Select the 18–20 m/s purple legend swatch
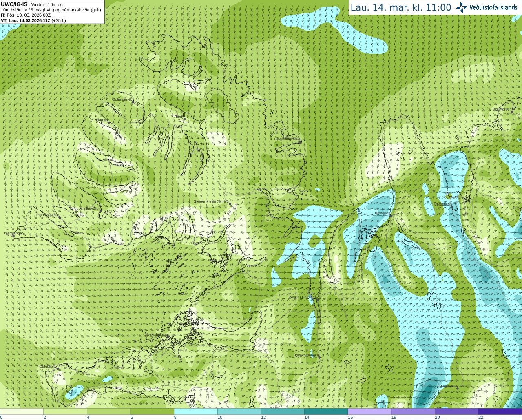The width and height of the screenshot is (522, 420). (x=413, y=411)
